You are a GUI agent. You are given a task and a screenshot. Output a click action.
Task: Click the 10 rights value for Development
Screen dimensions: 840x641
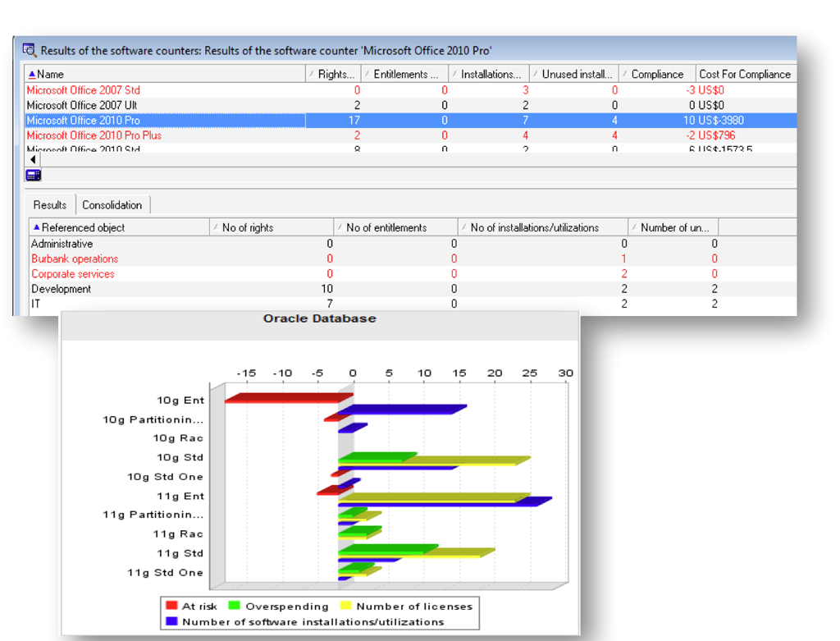pyautogui.click(x=326, y=288)
